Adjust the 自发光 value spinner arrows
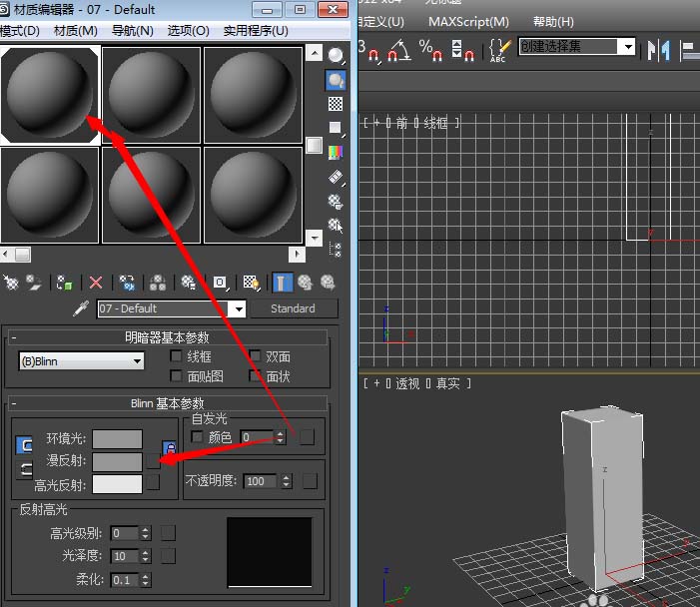Screen dimensions: 700x607 point(280,437)
